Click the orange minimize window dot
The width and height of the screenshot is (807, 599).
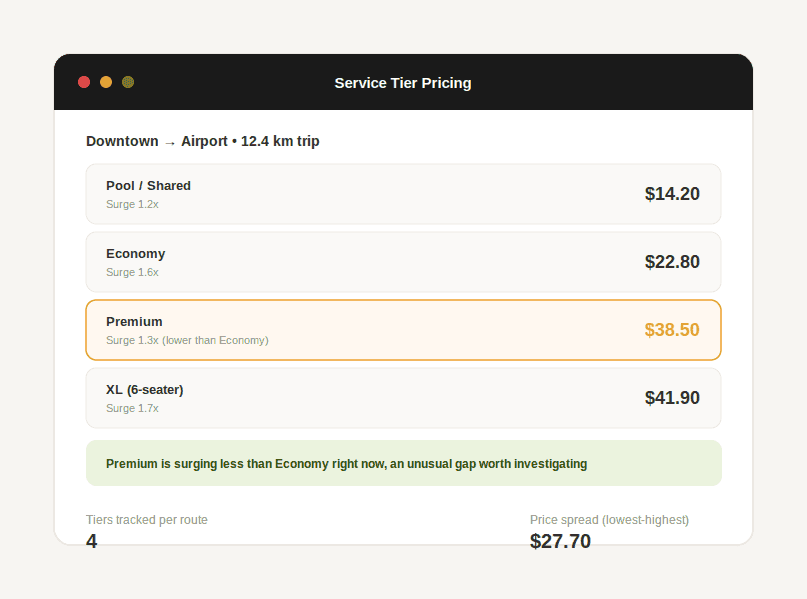pos(106,82)
